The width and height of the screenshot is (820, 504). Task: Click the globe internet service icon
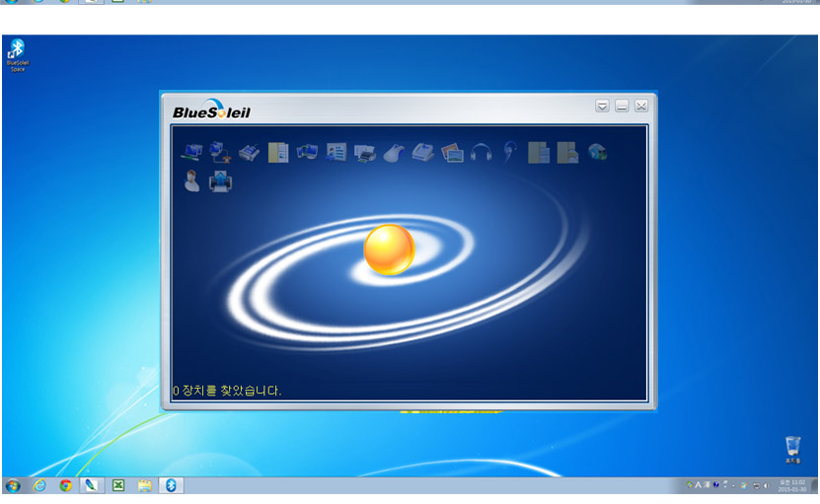click(597, 152)
